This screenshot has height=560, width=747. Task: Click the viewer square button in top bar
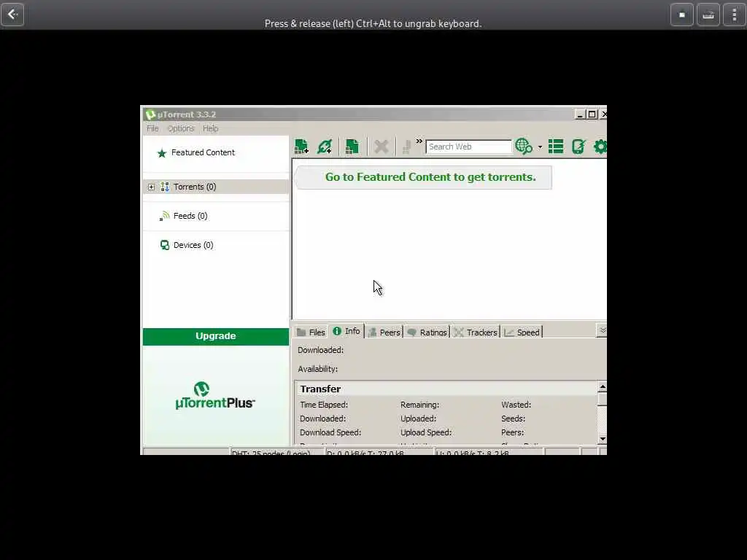click(x=682, y=15)
